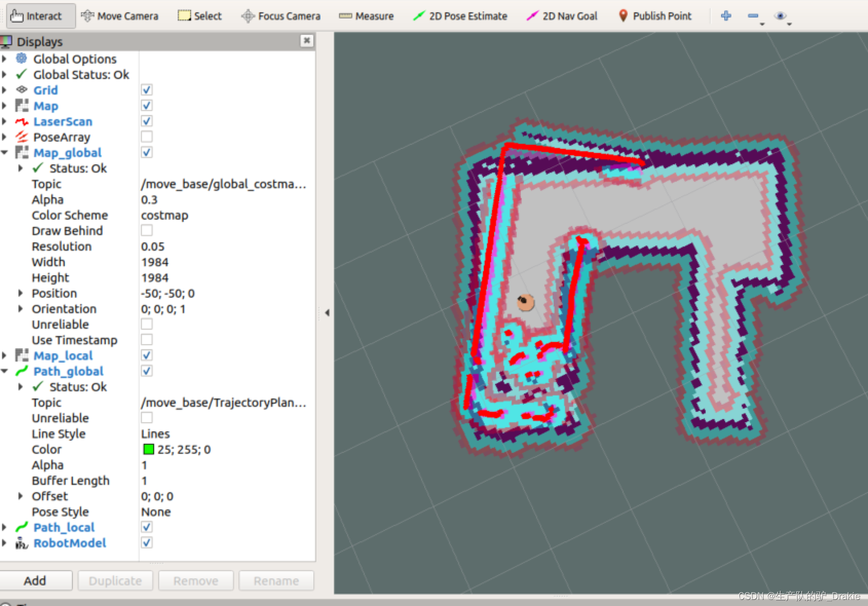This screenshot has height=606, width=868.
Task: Activate the Move Camera tool
Action: pyautogui.click(x=120, y=16)
